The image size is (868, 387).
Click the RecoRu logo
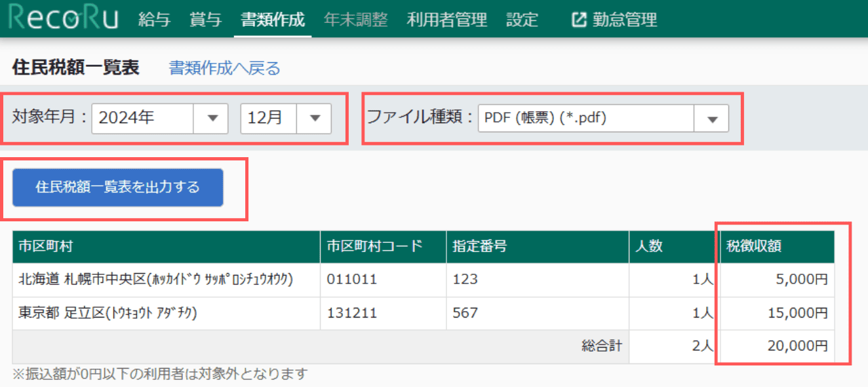tap(64, 18)
